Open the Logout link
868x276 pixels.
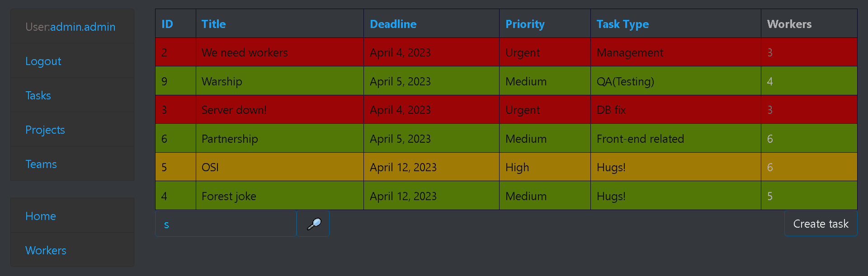(x=43, y=61)
